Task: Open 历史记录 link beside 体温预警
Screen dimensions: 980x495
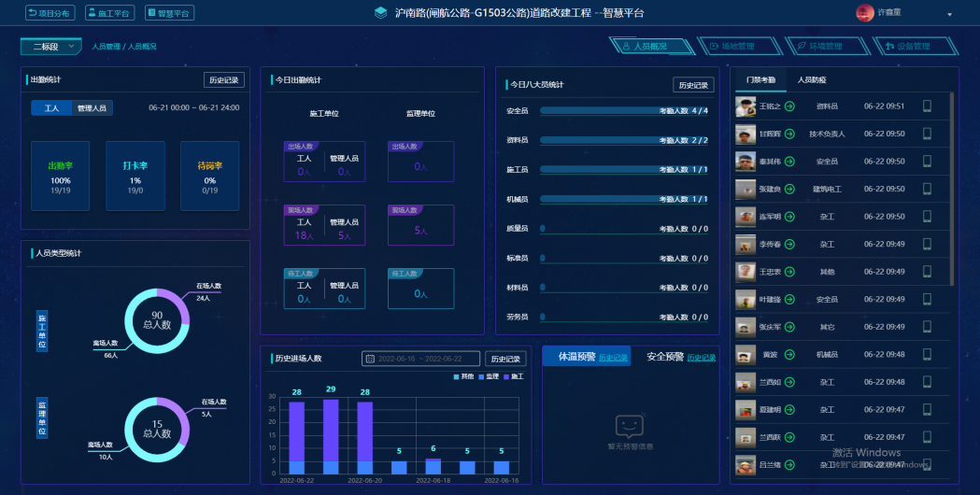Action: pyautogui.click(x=613, y=358)
